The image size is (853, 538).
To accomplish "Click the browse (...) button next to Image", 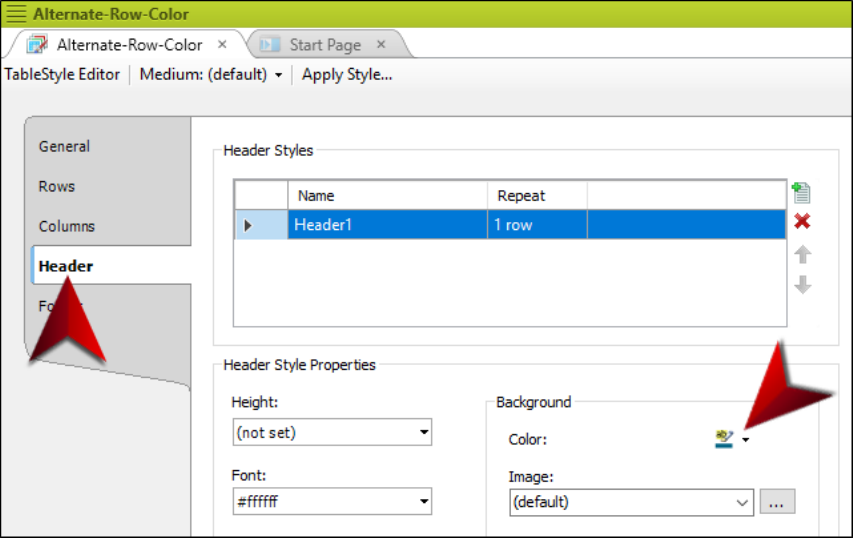I will tap(777, 502).
